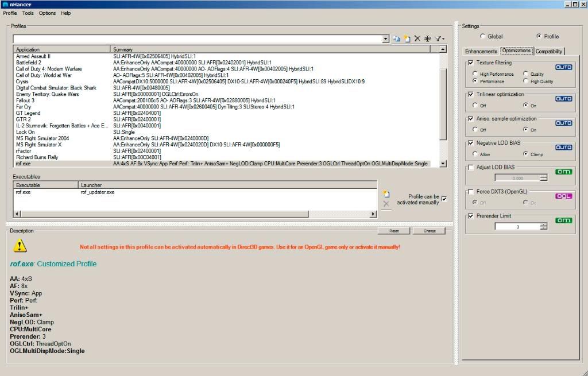Toggle Aniso. sample optimization checkbox
The height and width of the screenshot is (376, 588).
[x=471, y=118]
